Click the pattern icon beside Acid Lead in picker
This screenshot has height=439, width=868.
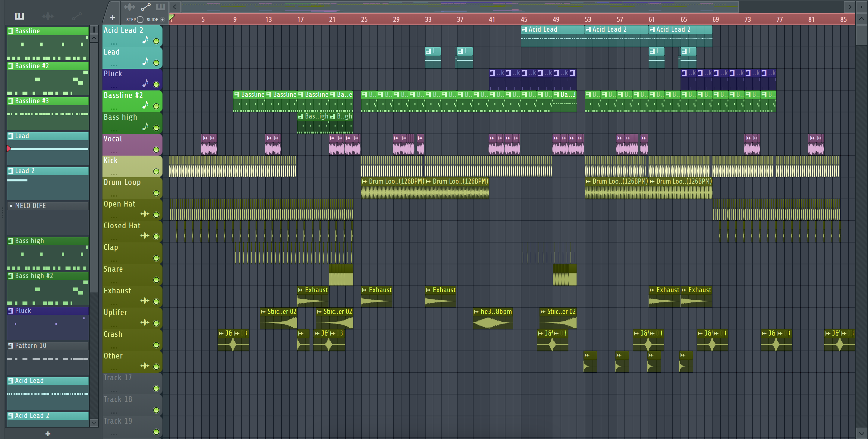(x=11, y=381)
